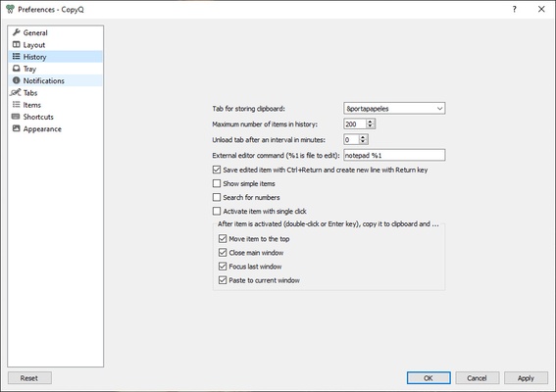The height and width of the screenshot is (392, 556).
Task: Increase maximum number of items in history
Action: pyautogui.click(x=370, y=122)
